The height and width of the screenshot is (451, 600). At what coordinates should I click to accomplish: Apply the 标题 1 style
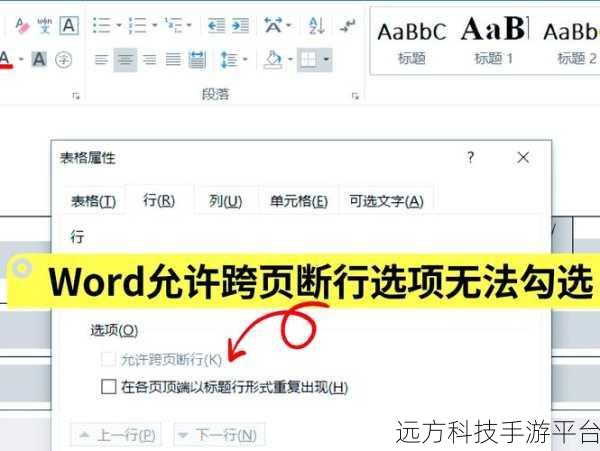coord(494,41)
